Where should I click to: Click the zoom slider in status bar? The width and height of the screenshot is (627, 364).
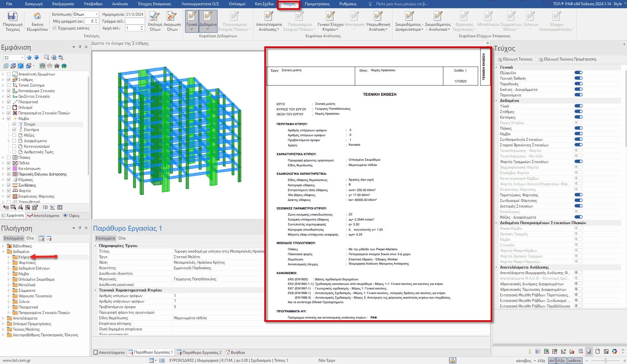(605, 360)
